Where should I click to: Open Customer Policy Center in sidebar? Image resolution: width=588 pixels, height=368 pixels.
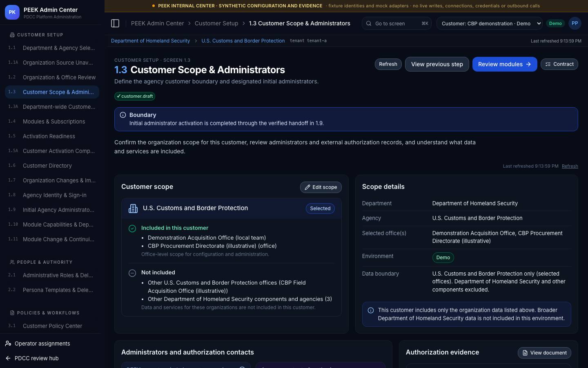point(52,326)
